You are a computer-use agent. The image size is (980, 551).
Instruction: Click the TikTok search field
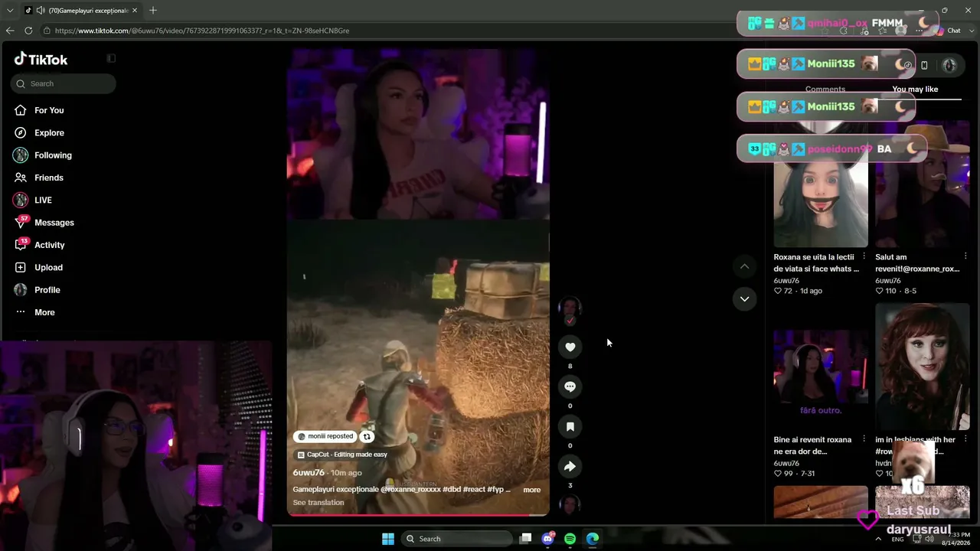coord(64,83)
